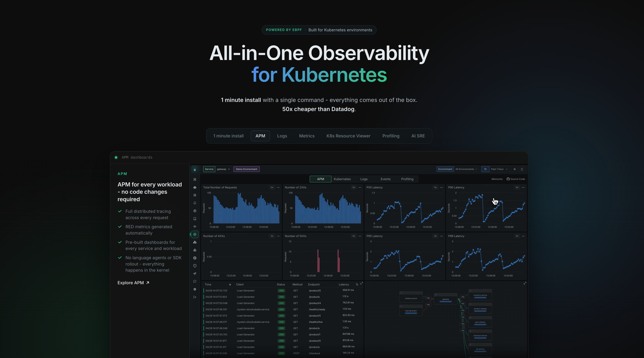This screenshot has width=644, height=358.
Task: Open the gateway service dropdown
Action: point(223,169)
